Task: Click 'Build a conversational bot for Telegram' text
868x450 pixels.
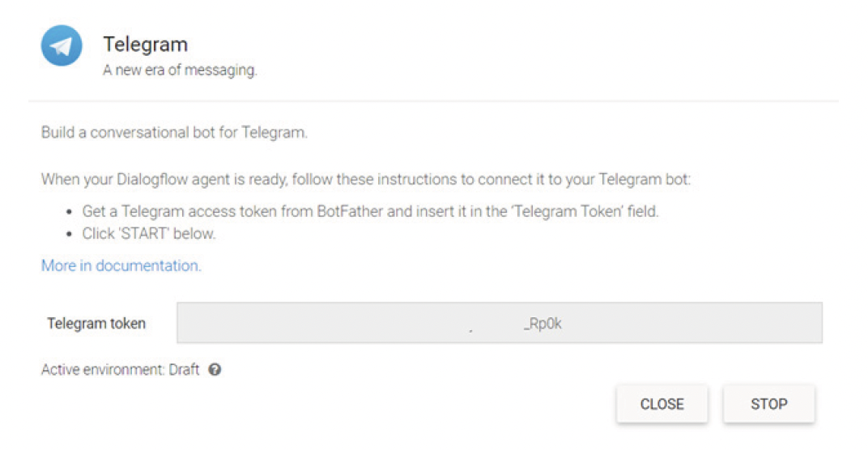Action: click(174, 132)
